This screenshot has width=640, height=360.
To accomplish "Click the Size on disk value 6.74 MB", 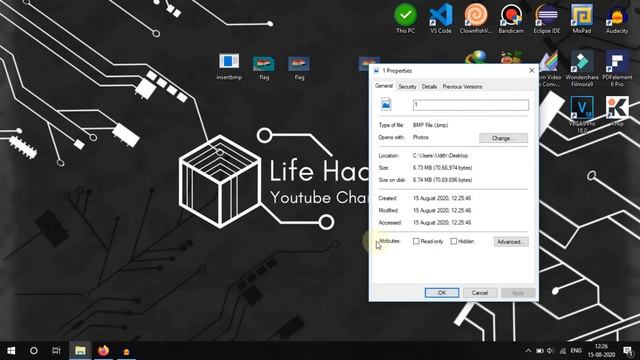I will click(442, 180).
